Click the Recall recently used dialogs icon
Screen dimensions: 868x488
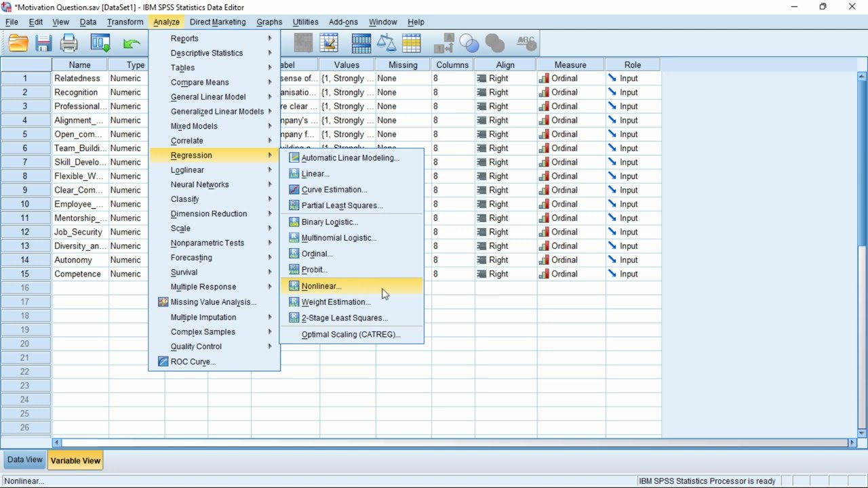coord(100,43)
